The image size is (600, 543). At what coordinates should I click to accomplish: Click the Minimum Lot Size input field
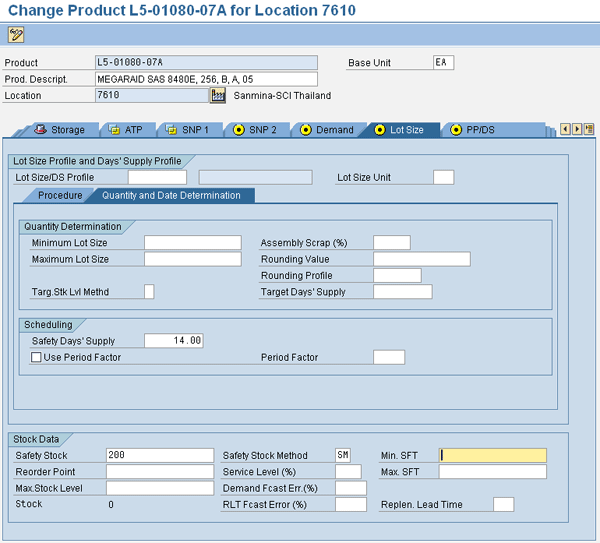[192, 243]
